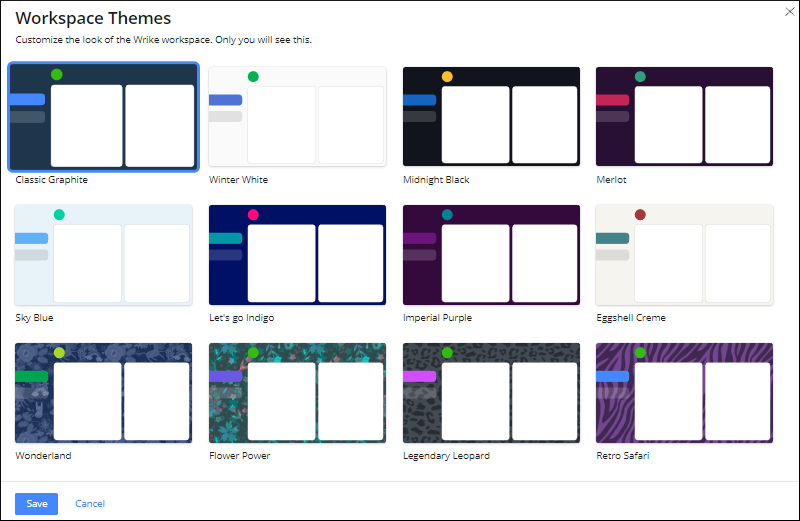Click the Cancel link
Image resolution: width=800 pixels, height=521 pixels.
90,504
